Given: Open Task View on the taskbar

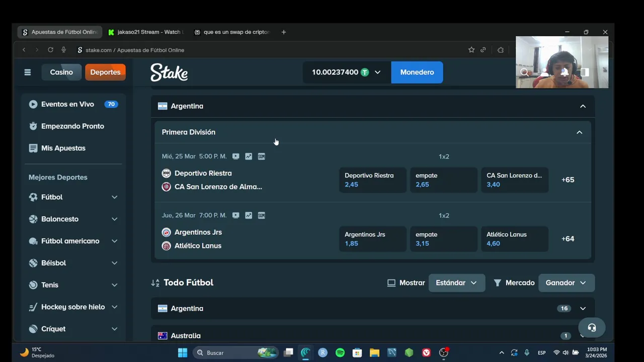Looking at the screenshot, I should point(288,352).
